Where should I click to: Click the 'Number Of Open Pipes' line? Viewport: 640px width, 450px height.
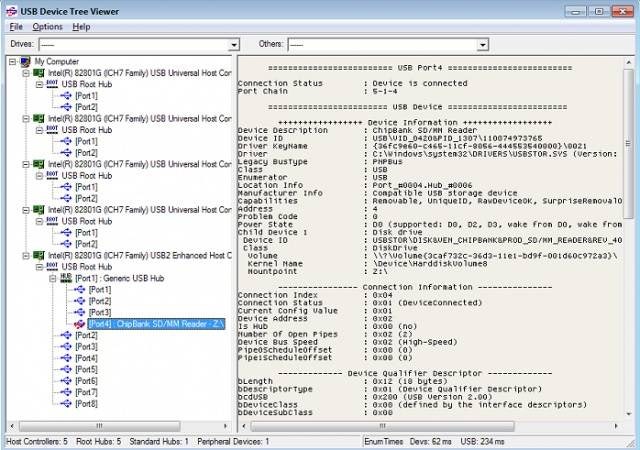click(x=325, y=334)
